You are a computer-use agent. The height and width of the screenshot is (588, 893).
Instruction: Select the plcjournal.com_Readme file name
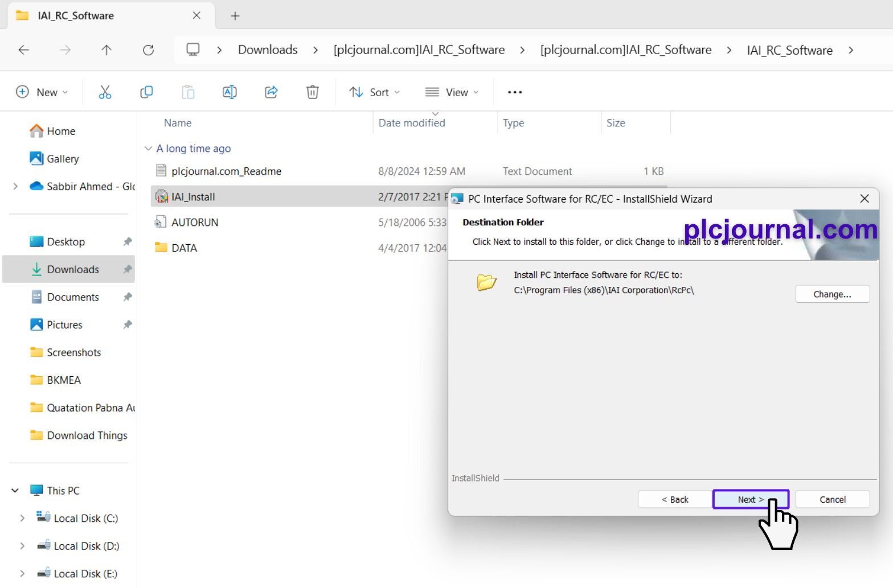(227, 171)
